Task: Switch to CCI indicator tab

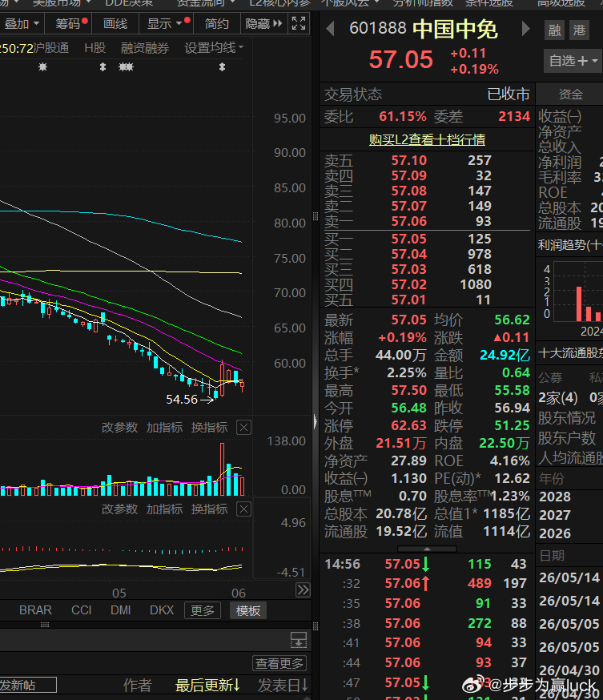Action: [x=81, y=610]
